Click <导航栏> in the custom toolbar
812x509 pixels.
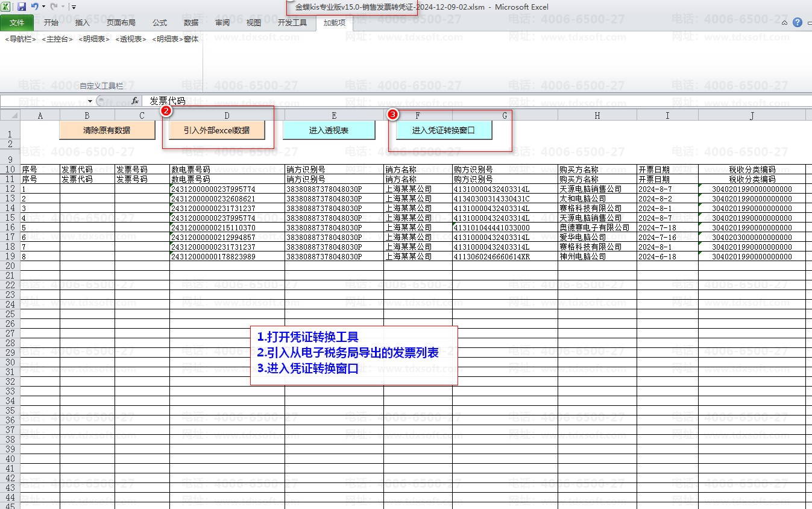(20, 39)
